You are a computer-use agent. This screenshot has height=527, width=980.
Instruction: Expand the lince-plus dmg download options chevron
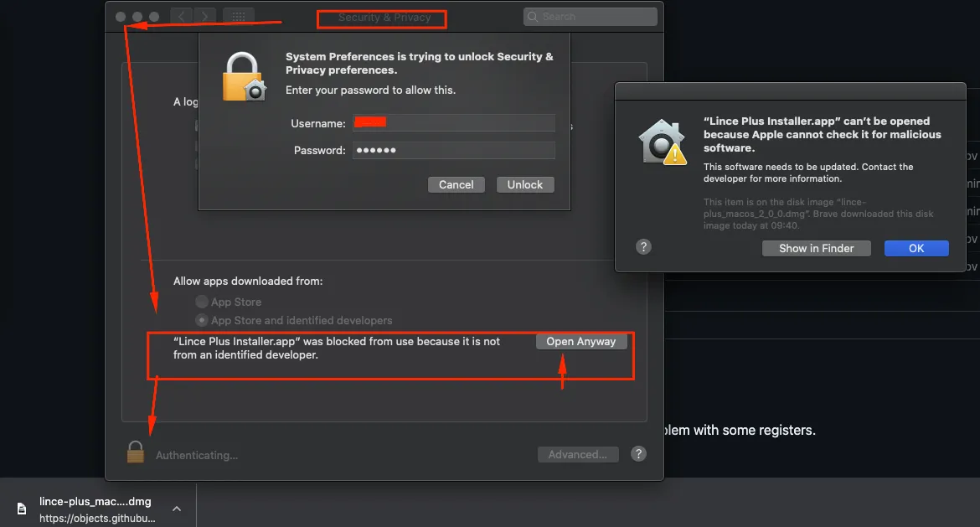pos(177,509)
